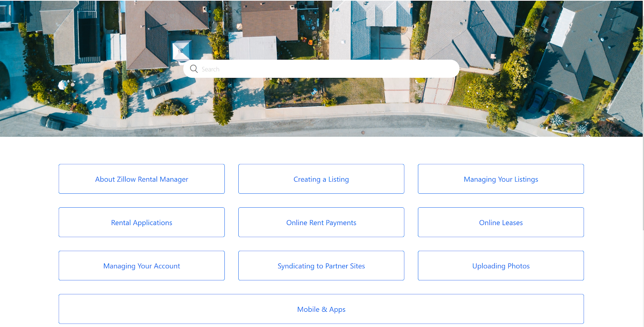Viewport: 644px width, 327px height.
Task: Open About Zillow Rental Manager
Action: coord(142,179)
